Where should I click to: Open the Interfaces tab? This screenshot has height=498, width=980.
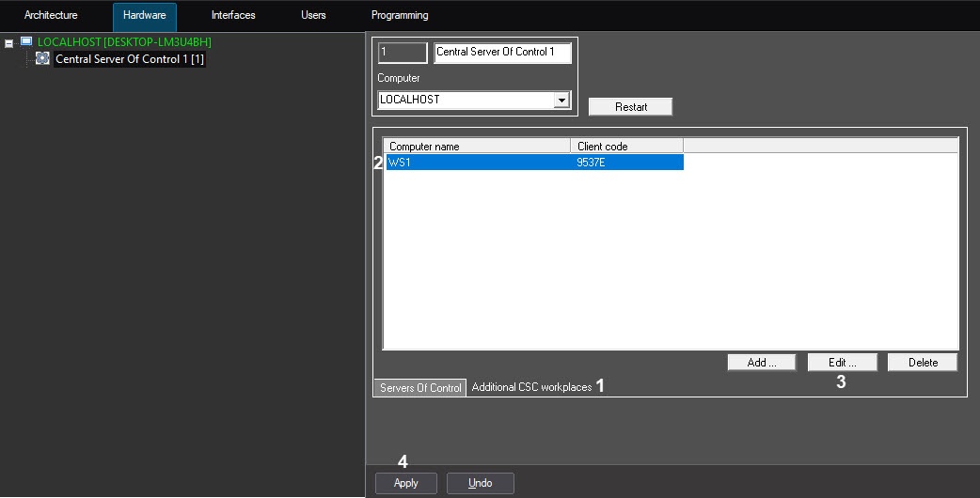232,15
